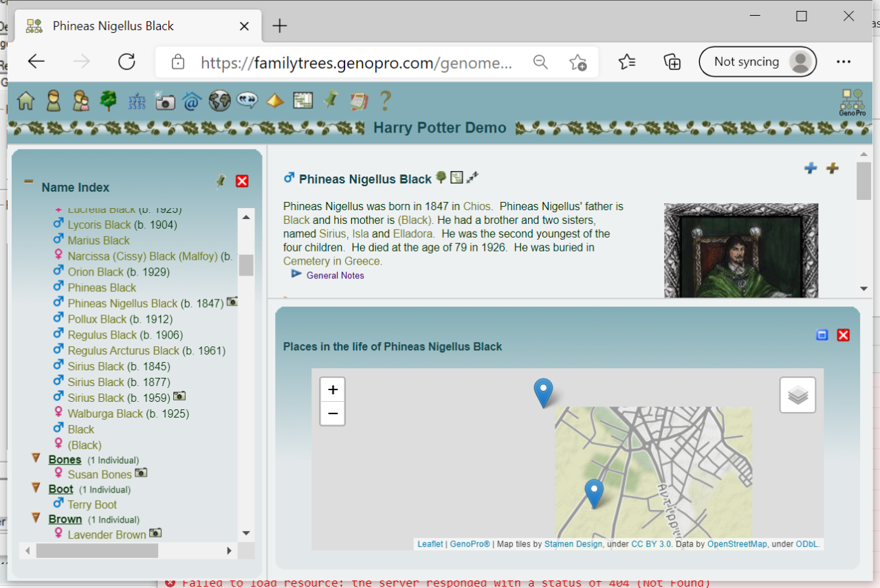Screen dimensions: 880x588
Task: Zoom out on the map
Action: (333, 414)
